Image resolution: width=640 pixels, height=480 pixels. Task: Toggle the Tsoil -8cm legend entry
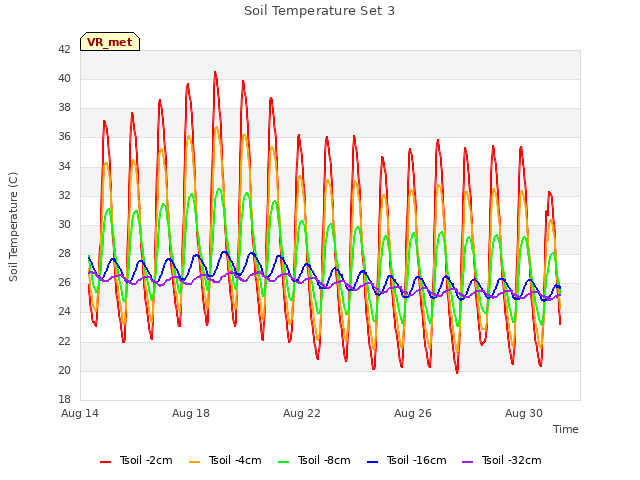point(314,460)
